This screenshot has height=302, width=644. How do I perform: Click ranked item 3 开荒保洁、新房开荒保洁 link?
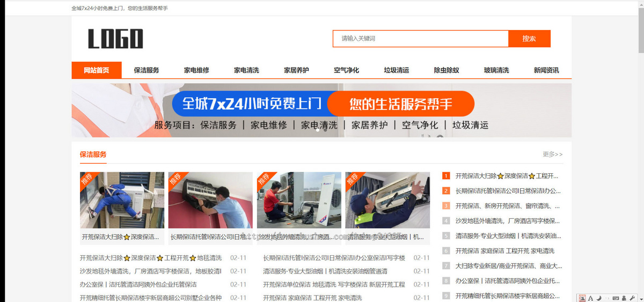tap(508, 206)
